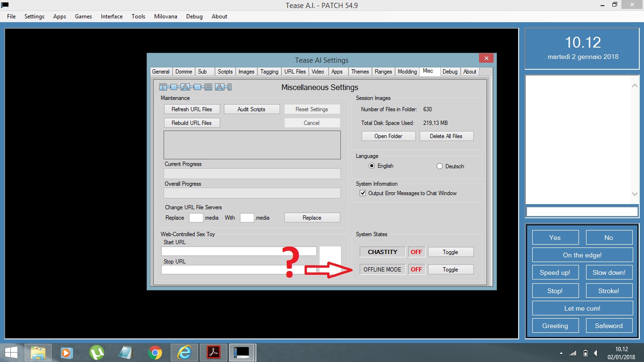
Task: Check the battery tray icon
Action: point(586,353)
